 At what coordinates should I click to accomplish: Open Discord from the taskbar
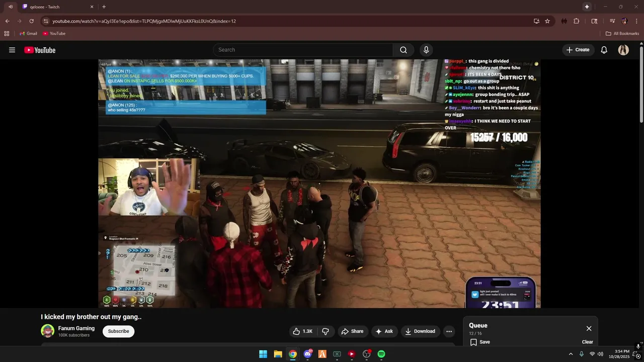307,354
